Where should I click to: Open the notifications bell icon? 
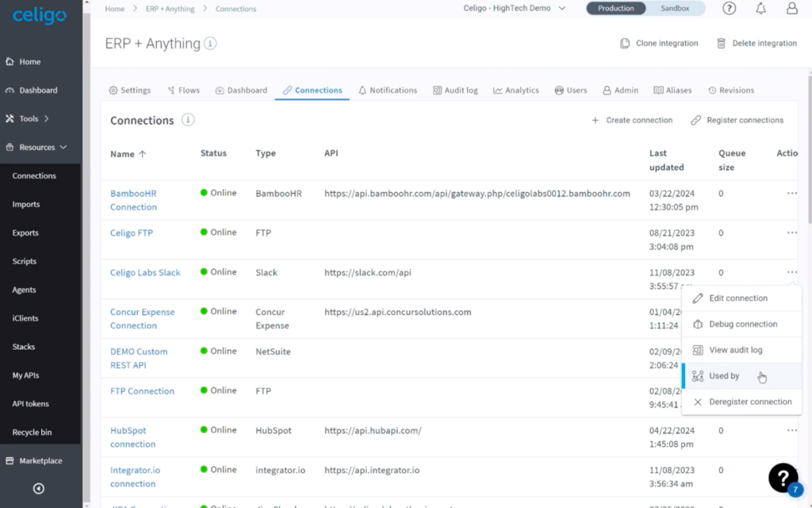(x=760, y=8)
